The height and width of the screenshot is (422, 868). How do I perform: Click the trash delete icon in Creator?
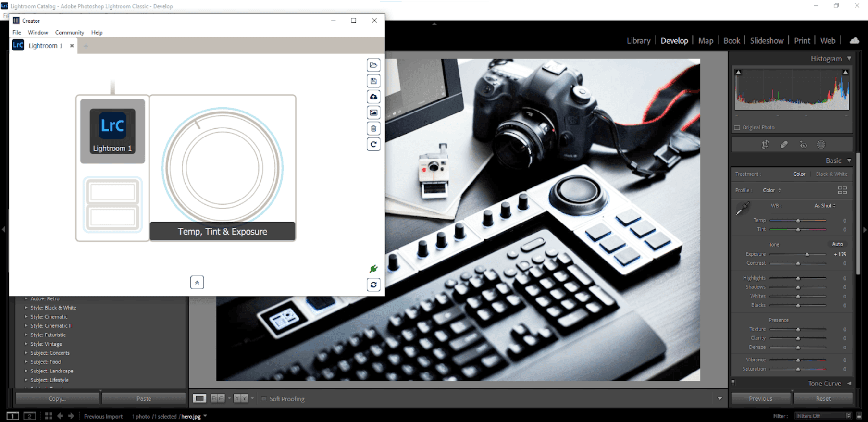point(373,128)
